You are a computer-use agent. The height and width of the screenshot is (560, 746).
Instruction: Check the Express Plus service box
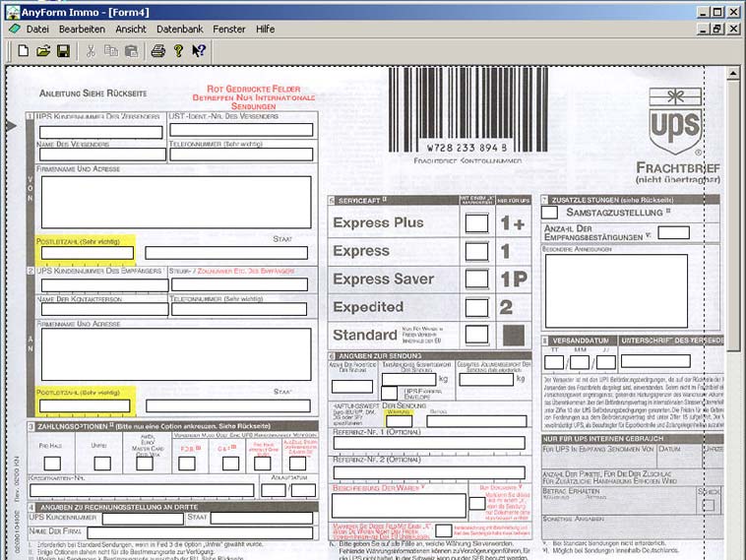click(476, 223)
